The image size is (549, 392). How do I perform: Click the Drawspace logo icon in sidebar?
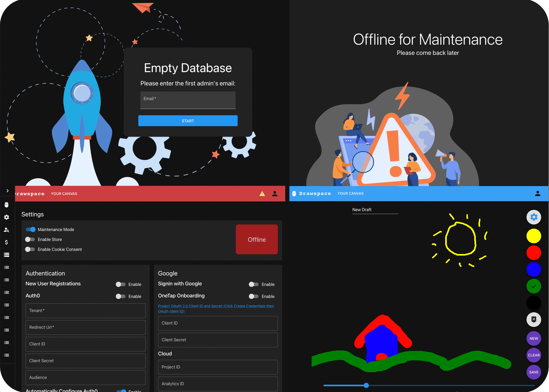point(7,205)
